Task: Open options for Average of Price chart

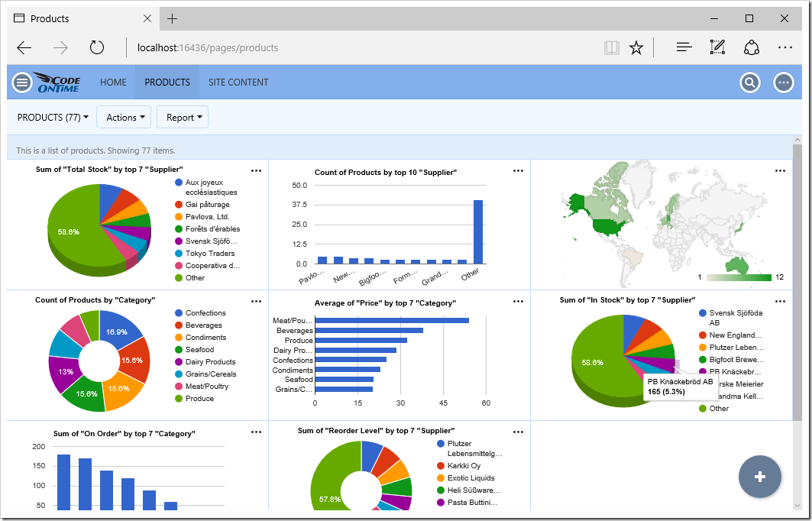Action: 518,302
